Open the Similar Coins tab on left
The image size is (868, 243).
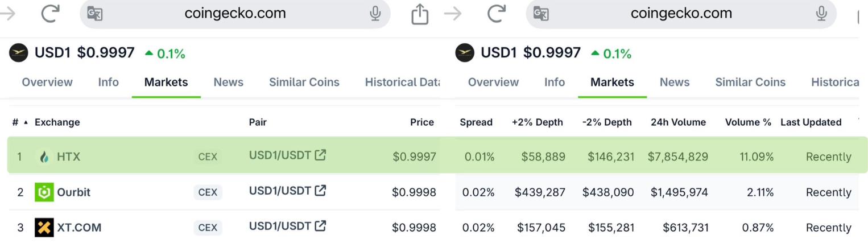(x=304, y=82)
